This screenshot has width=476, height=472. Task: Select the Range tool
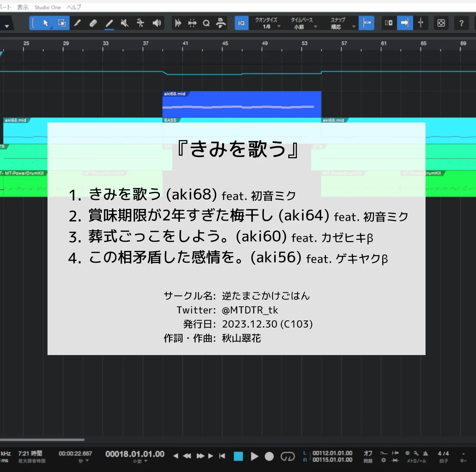[62, 23]
